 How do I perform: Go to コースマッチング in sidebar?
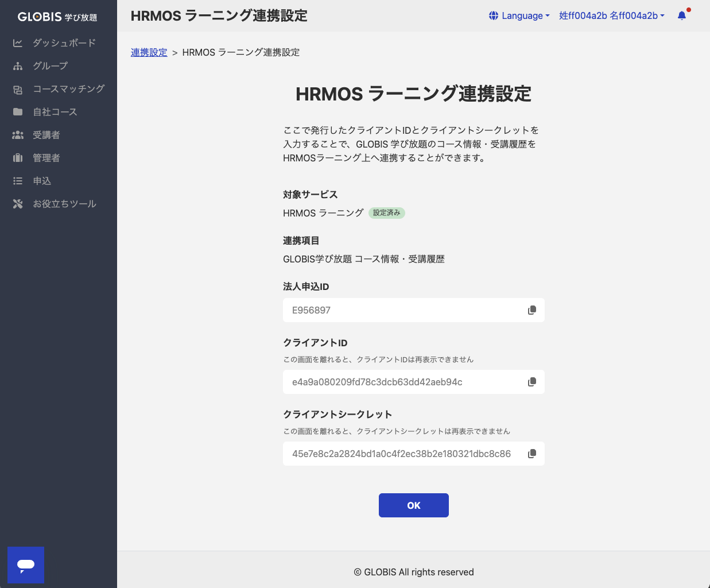click(68, 89)
